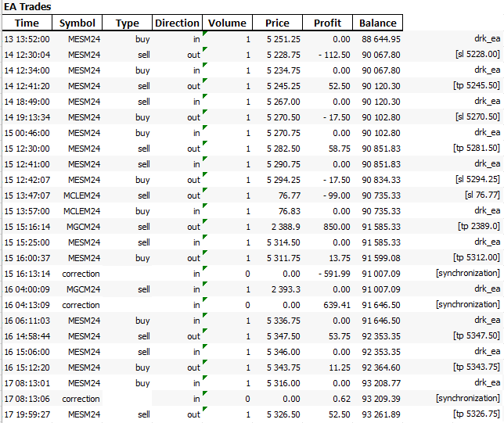Click price cell 5 326.50
The height and width of the screenshot is (423, 504).
283,415
